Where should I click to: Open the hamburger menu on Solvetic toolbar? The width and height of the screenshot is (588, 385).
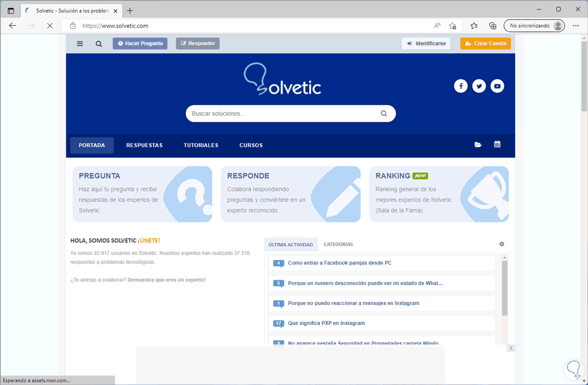pyautogui.click(x=80, y=43)
